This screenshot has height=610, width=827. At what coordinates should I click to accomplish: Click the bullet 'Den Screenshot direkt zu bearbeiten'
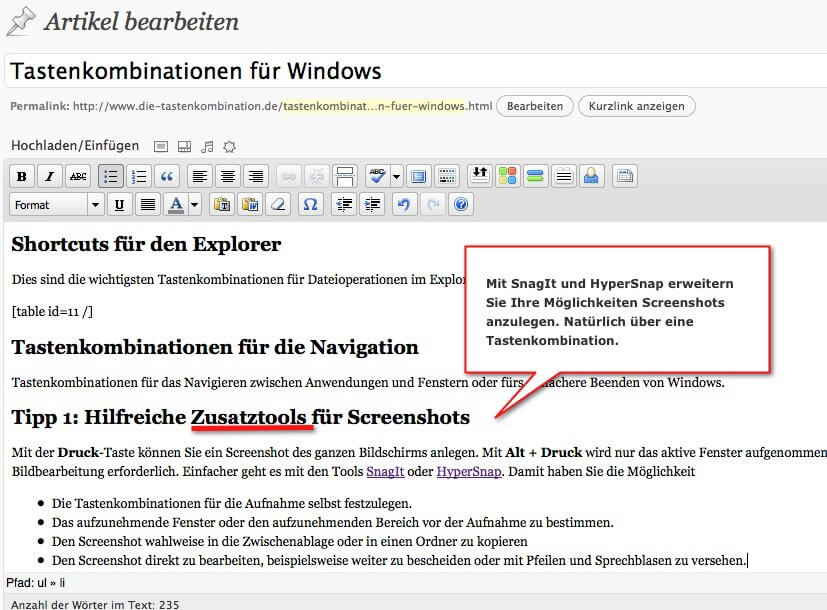(399, 560)
